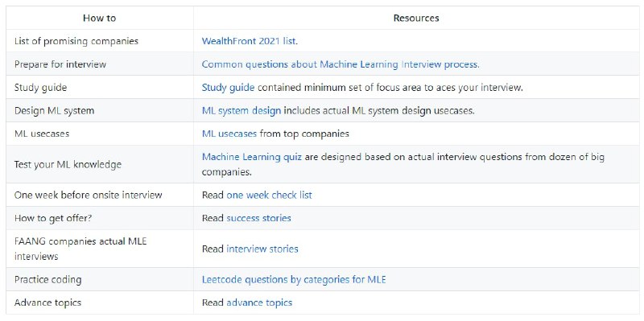644x321 pixels.
Task: Select the 'Prepare for interview' cell
Action: coord(100,64)
